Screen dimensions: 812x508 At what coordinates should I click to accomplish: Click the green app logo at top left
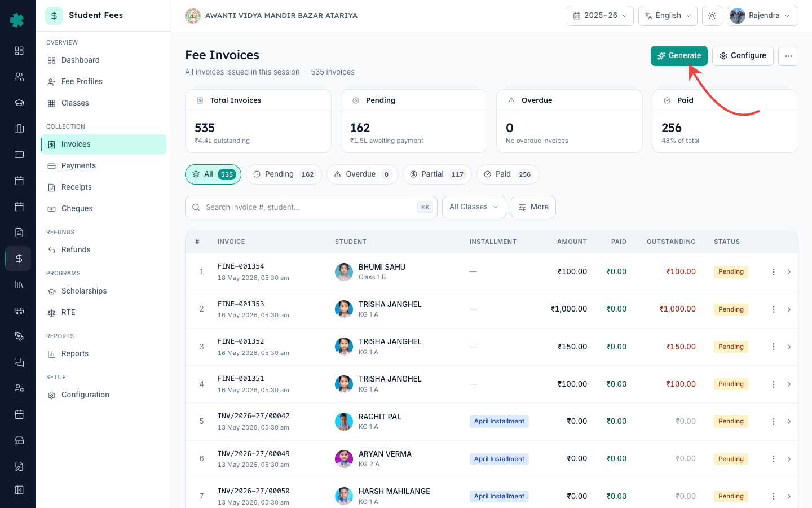tap(17, 20)
